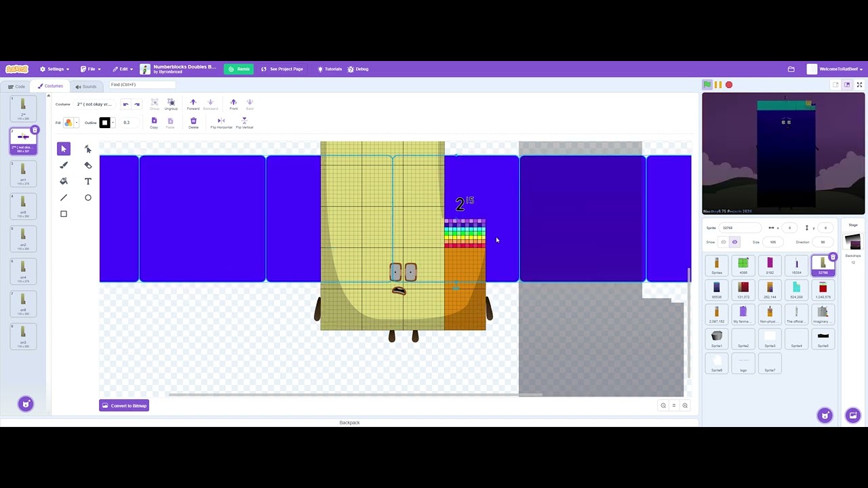Screen dimensions: 868x488
Task: Open the Outline color dropdown
Action: click(106, 123)
